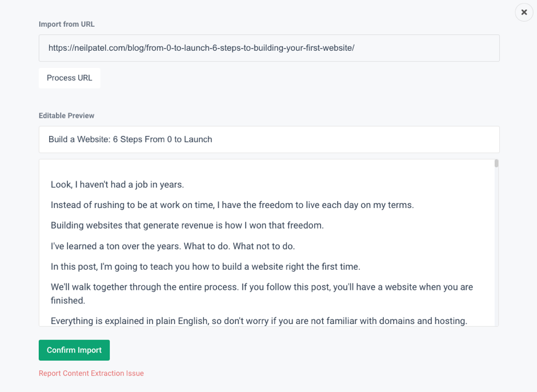Image resolution: width=537 pixels, height=392 pixels.
Task: Edit the 'Build a Website' title field
Action: pyautogui.click(x=269, y=139)
